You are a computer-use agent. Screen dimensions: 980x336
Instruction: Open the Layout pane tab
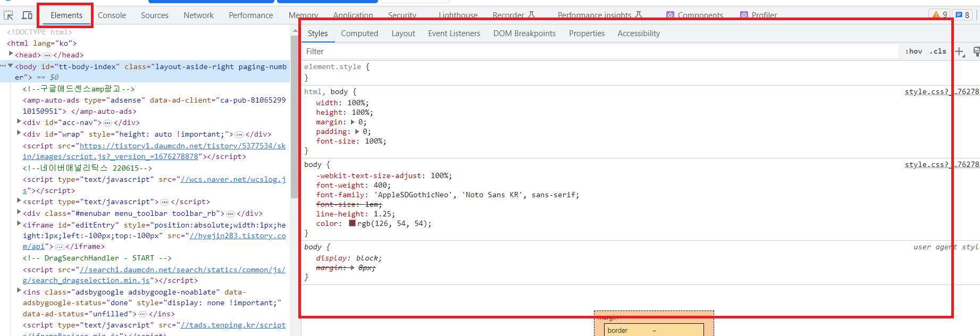(x=403, y=33)
